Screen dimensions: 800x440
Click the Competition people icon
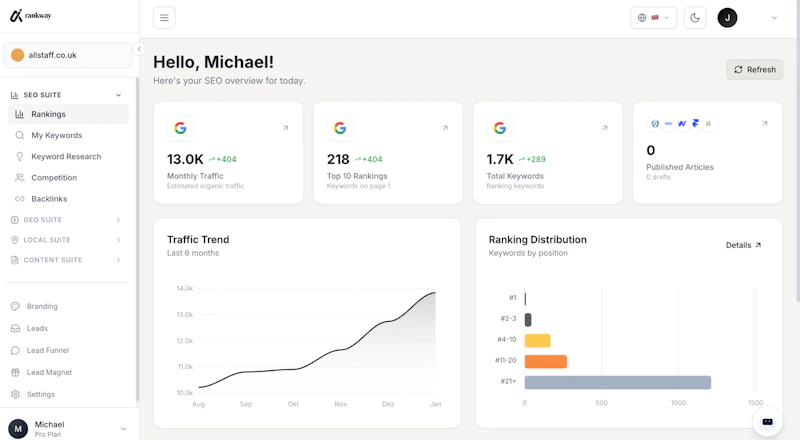19,178
